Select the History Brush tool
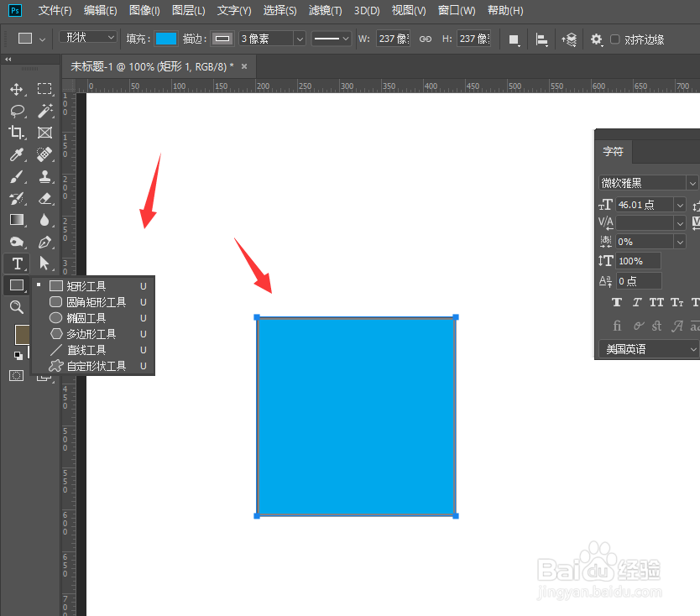 tap(17, 198)
